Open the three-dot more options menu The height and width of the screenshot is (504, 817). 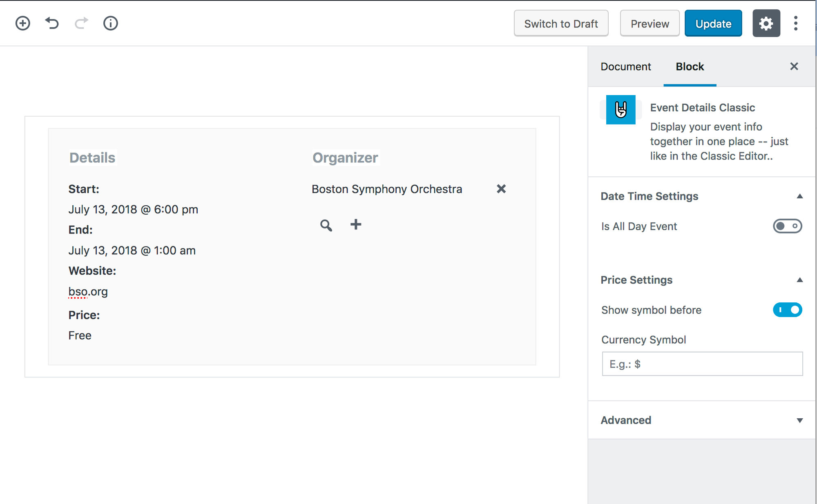click(x=795, y=23)
